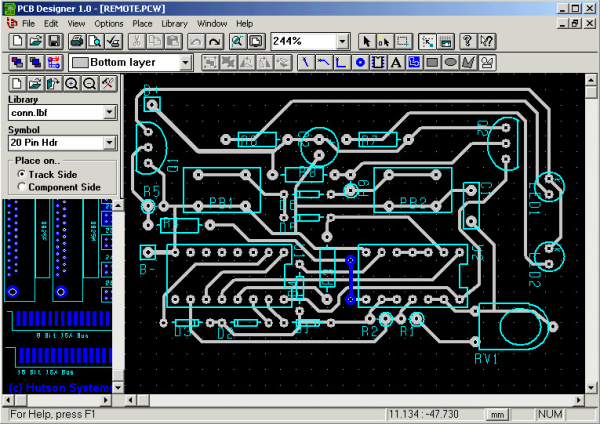This screenshot has height=424, width=600.
Task: Open the zoom percentage dropdown
Action: pos(343,41)
